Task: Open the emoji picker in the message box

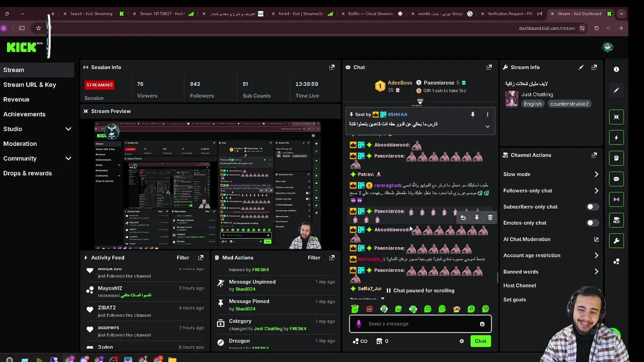Action: tap(482, 324)
